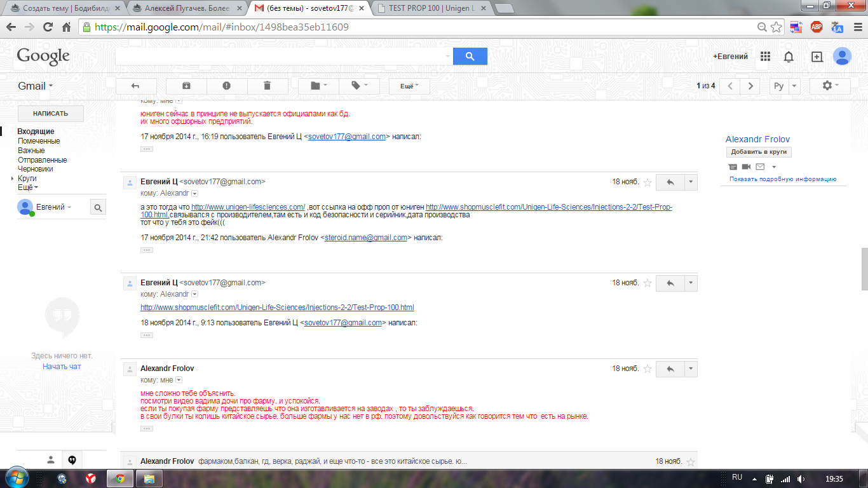The width and height of the screenshot is (868, 488).
Task: Open the unigen-lifesciences.com link
Action: click(x=248, y=207)
